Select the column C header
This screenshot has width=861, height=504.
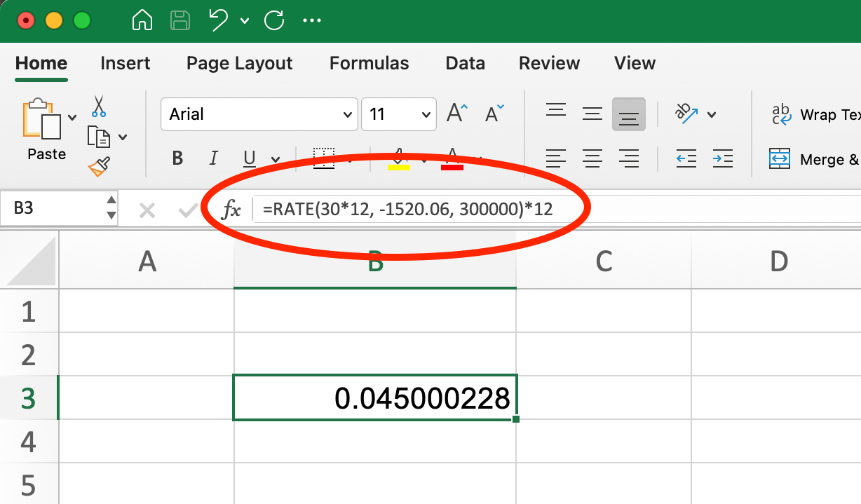[x=604, y=261]
